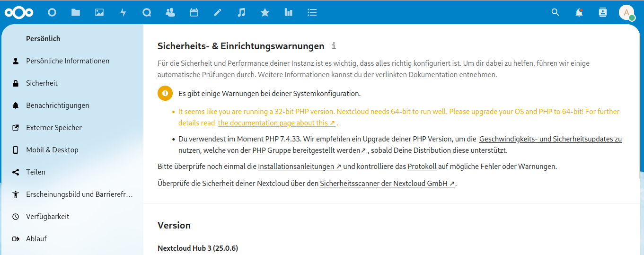Click the person icon for Persönliche Informationen
This screenshot has width=644, height=255.
coord(16,61)
